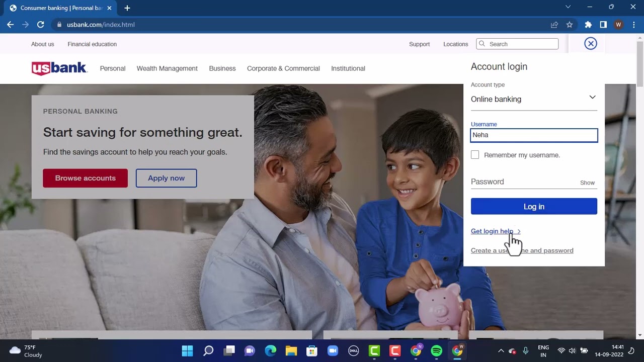
Task: Open the red Camtasia recorder taskbar icon
Action: [395, 350]
